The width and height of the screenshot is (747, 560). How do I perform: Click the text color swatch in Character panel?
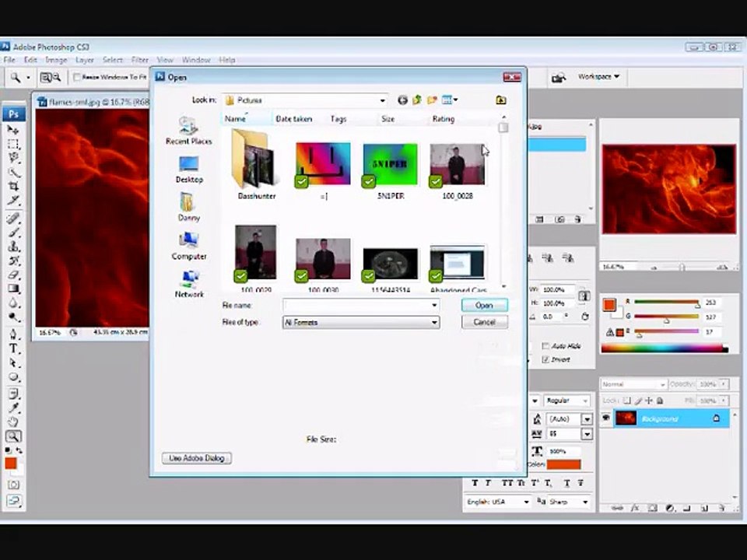(563, 464)
